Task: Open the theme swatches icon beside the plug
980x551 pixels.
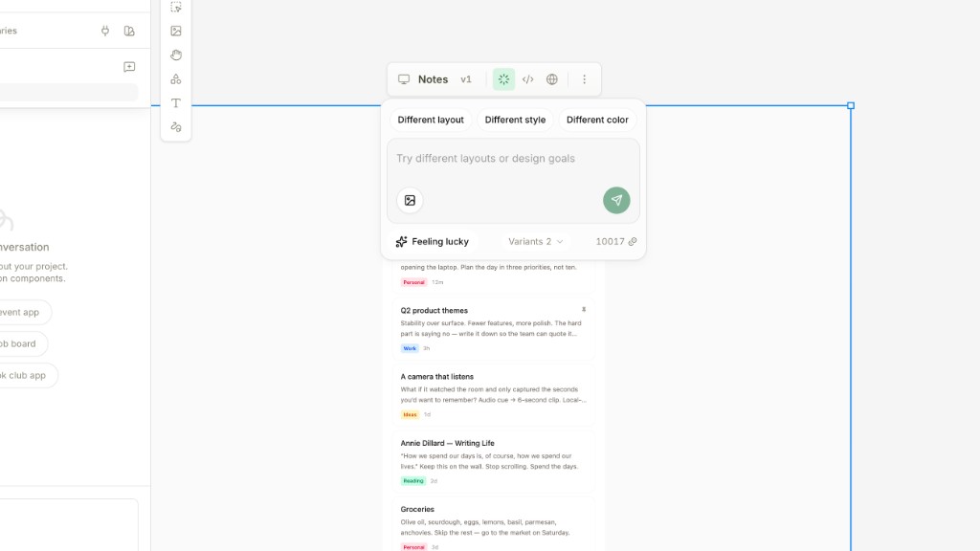Action: point(129,31)
